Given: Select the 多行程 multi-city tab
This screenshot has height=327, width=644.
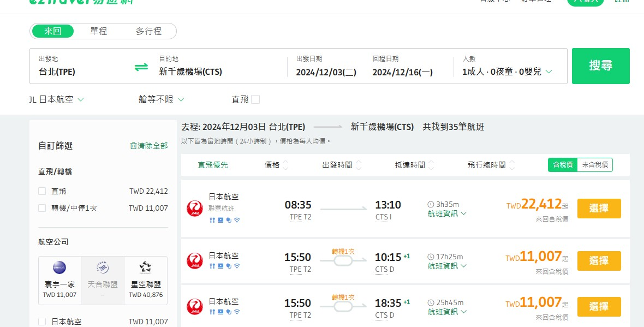Looking at the screenshot, I should pos(148,31).
